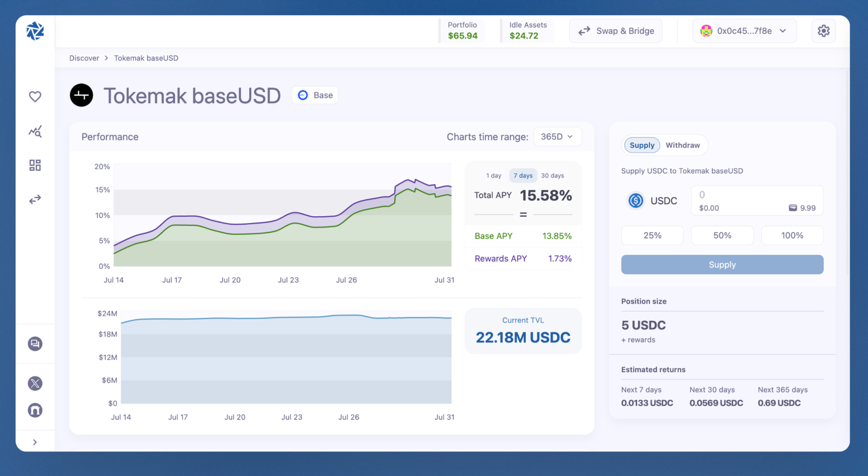This screenshot has height=476, width=868.
Task: Click the Performance heading
Action: click(x=110, y=137)
